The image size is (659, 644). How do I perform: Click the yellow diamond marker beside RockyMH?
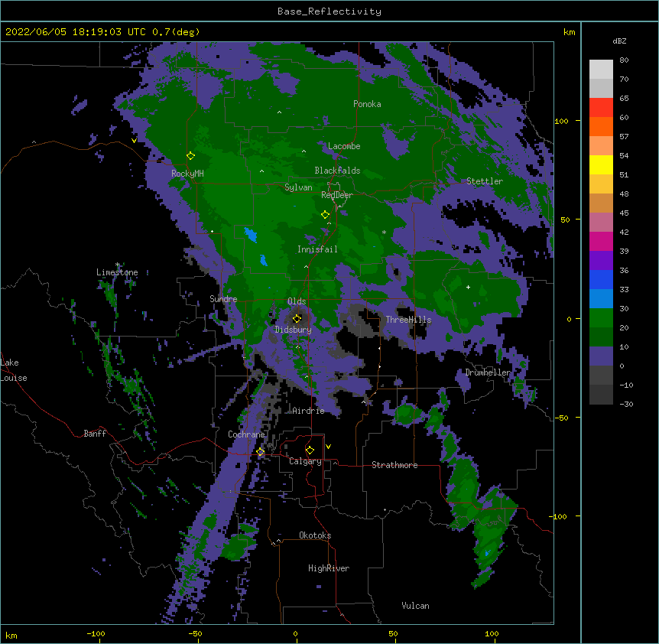point(190,156)
